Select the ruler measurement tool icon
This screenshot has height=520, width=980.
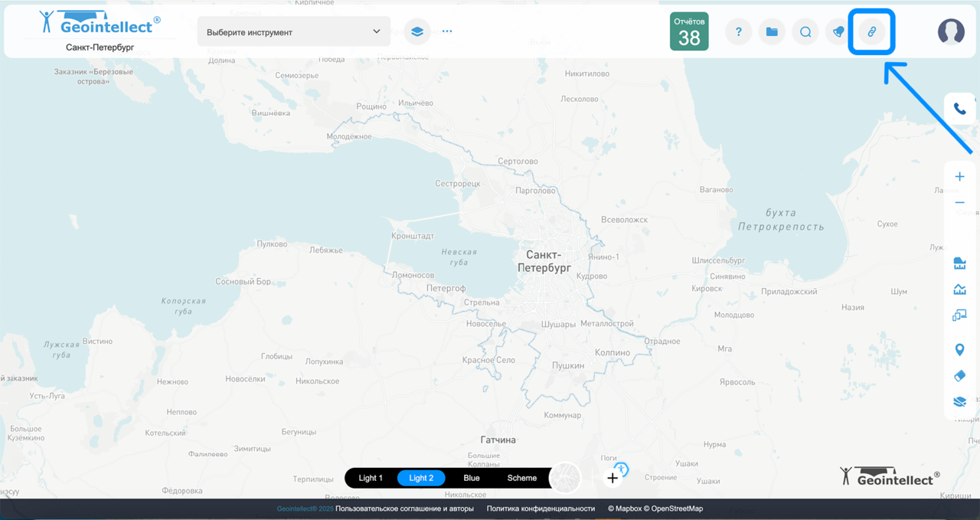959,264
